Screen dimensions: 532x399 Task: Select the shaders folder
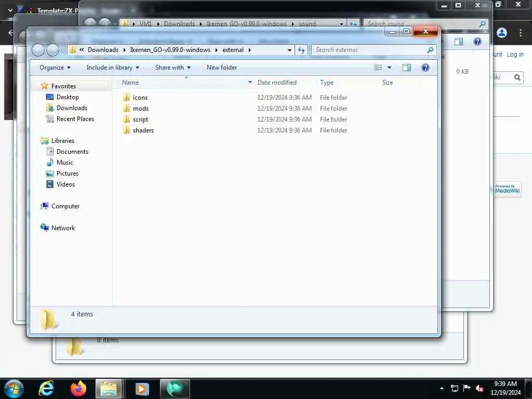143,130
